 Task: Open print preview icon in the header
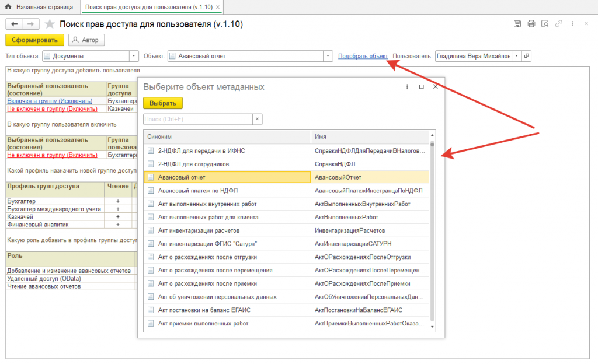click(x=545, y=23)
